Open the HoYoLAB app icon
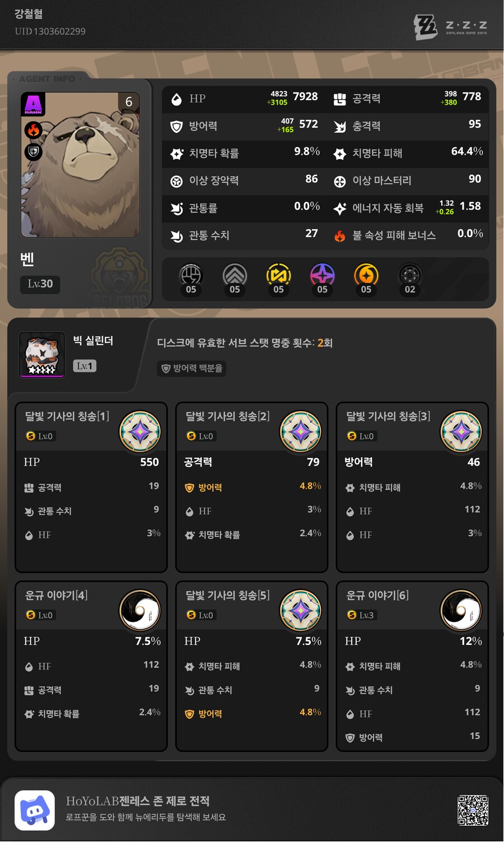Screen dimensions: 504x842 click(x=35, y=810)
